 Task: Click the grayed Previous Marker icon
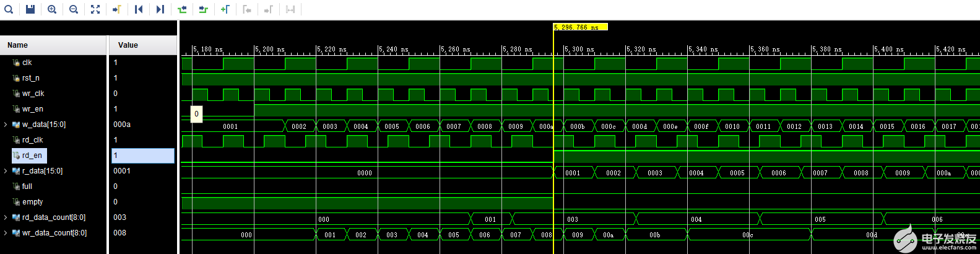click(x=247, y=9)
